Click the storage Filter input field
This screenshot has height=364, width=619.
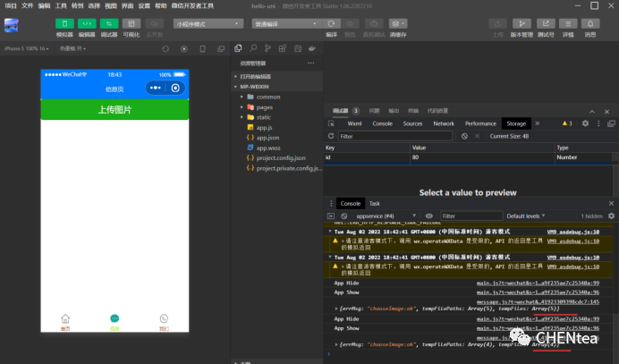tap(394, 136)
